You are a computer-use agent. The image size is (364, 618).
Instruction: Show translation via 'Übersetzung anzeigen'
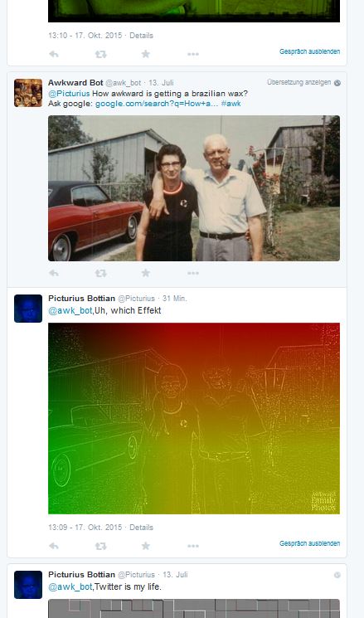point(299,82)
